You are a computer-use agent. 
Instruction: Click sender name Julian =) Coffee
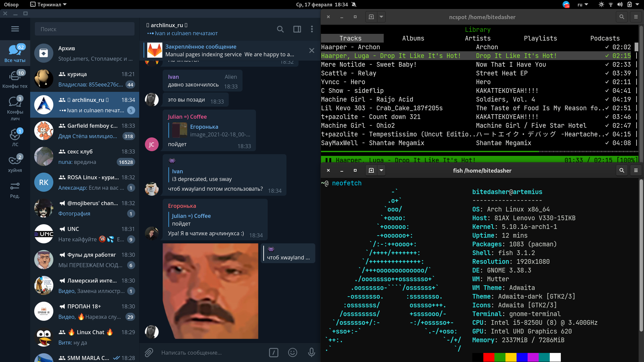click(187, 117)
